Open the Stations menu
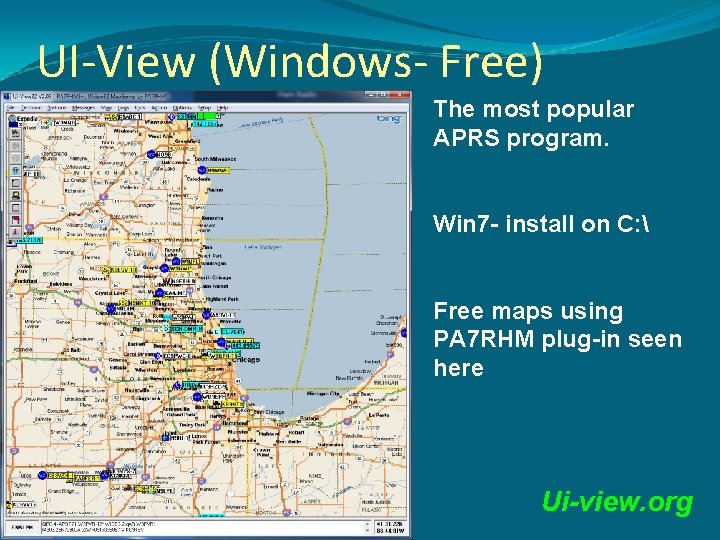The width and height of the screenshot is (720, 540). pyautogui.click(x=57, y=108)
